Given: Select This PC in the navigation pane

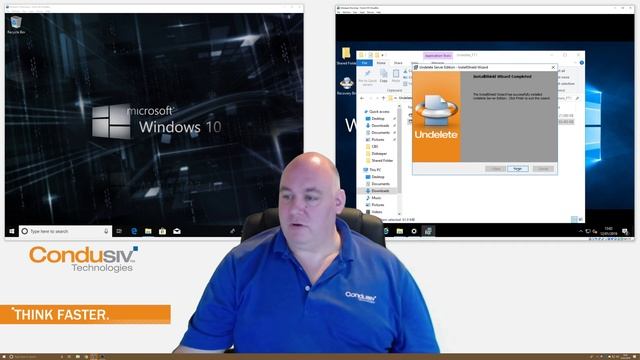Looking at the screenshot, I should point(372,169).
